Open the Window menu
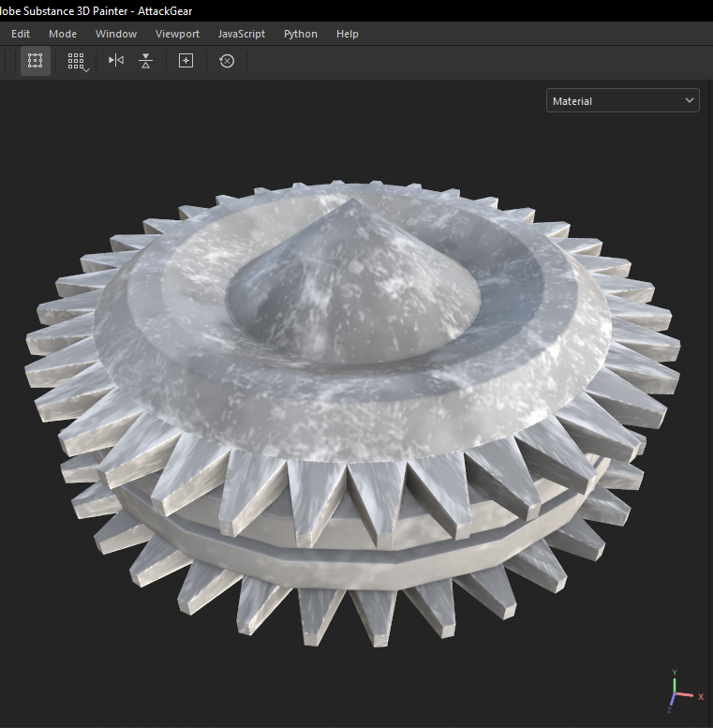Viewport: 713px width, 728px height. [x=116, y=34]
